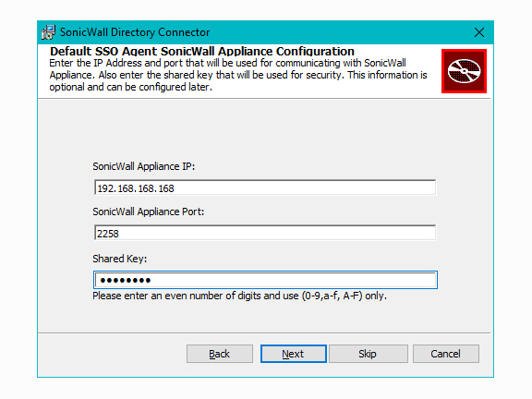Image resolution: width=532 pixels, height=399 pixels.
Task: Click the even number of digits hint text
Action: point(239,296)
